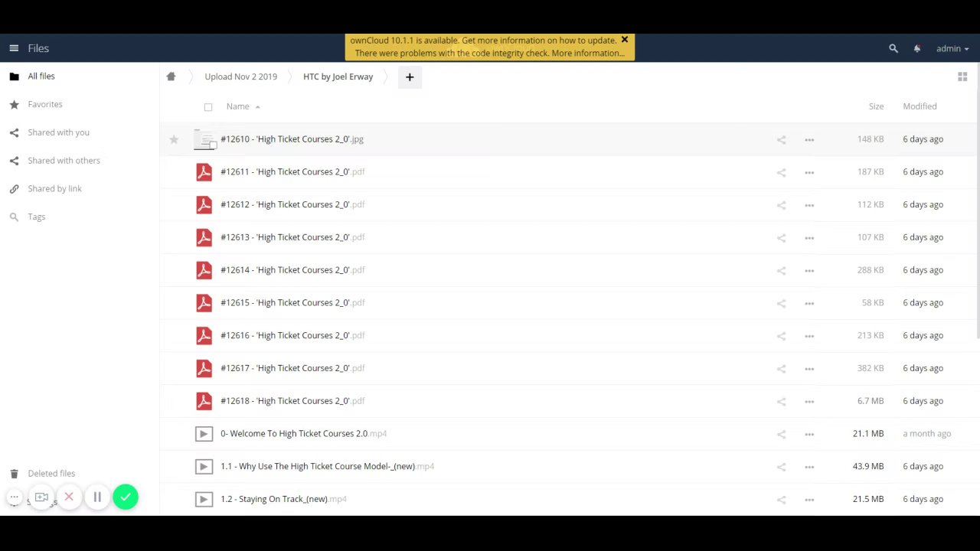Open more actions for #12613 pdf

[x=809, y=238]
